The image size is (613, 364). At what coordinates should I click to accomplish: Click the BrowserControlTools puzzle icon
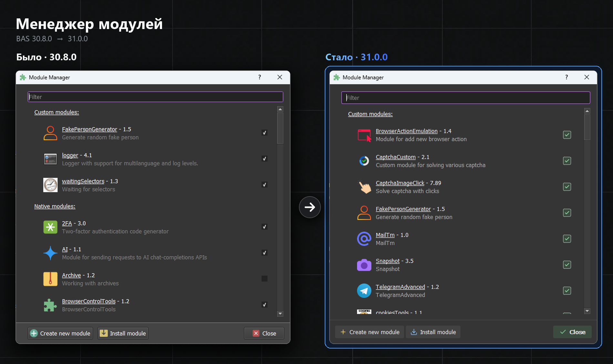pyautogui.click(x=50, y=305)
